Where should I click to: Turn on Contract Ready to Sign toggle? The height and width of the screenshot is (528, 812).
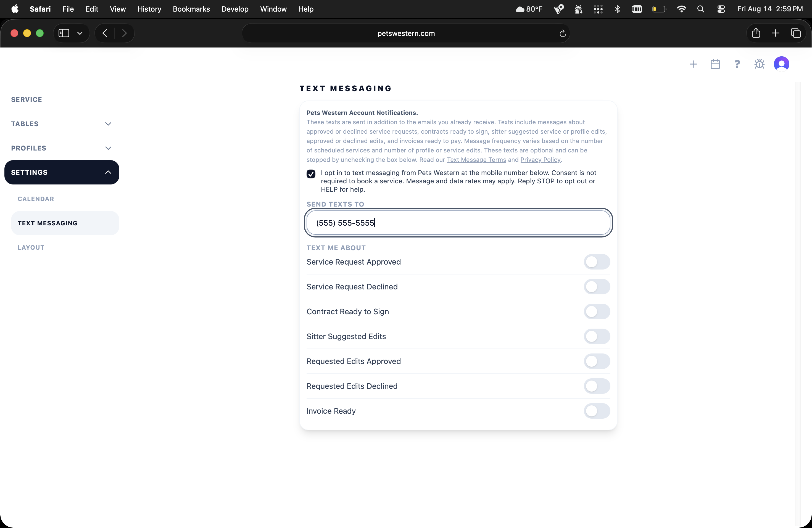[597, 311]
